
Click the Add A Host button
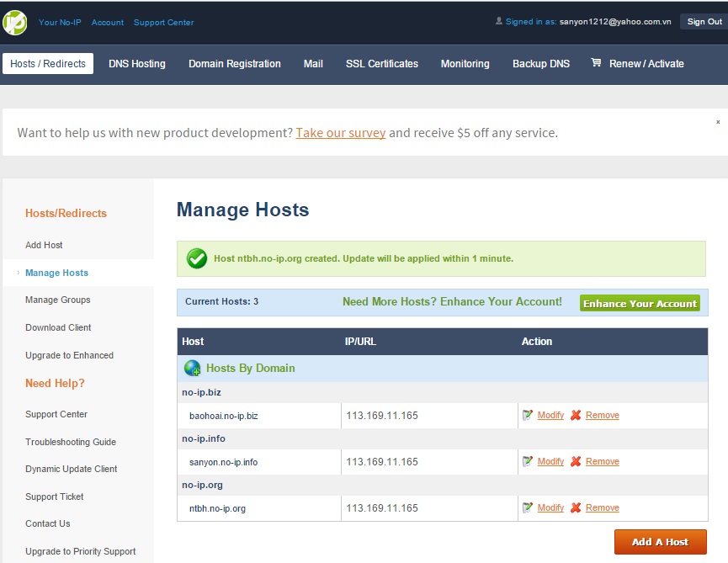[660, 542]
